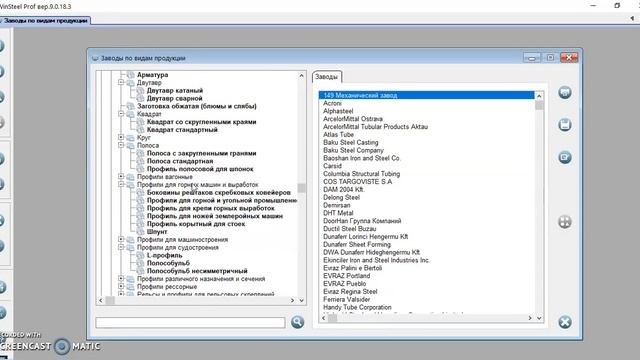Click the third round icon below the save icon
This screenshot has height=360, width=640.
coord(565,157)
